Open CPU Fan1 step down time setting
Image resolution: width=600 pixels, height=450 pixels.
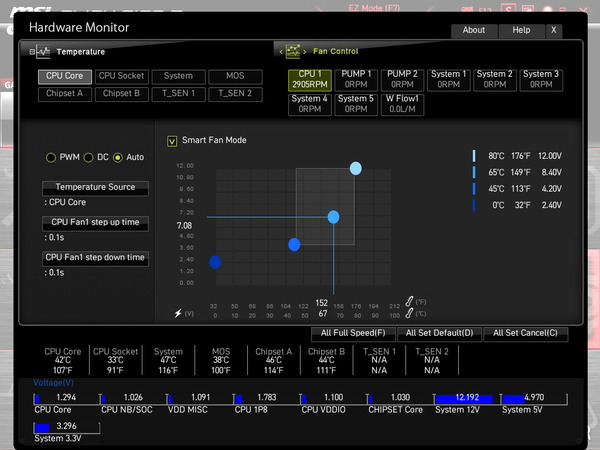point(95,258)
